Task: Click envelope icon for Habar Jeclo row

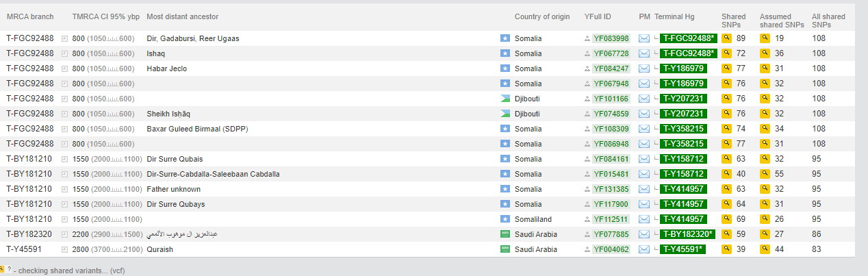Action: 643,68
